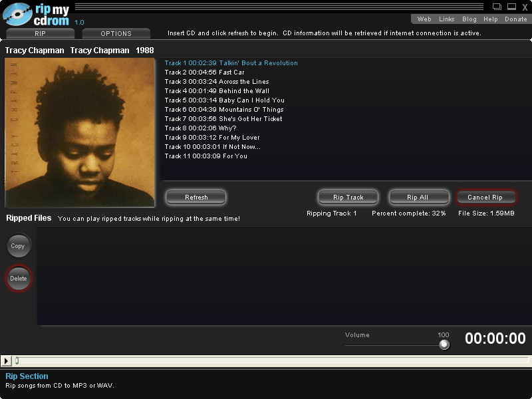Click the round Delete button
532x399 pixels.
[x=19, y=278]
